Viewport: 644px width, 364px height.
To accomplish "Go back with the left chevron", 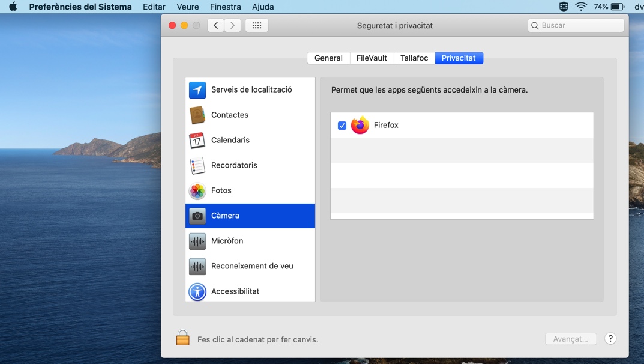I will coord(215,25).
